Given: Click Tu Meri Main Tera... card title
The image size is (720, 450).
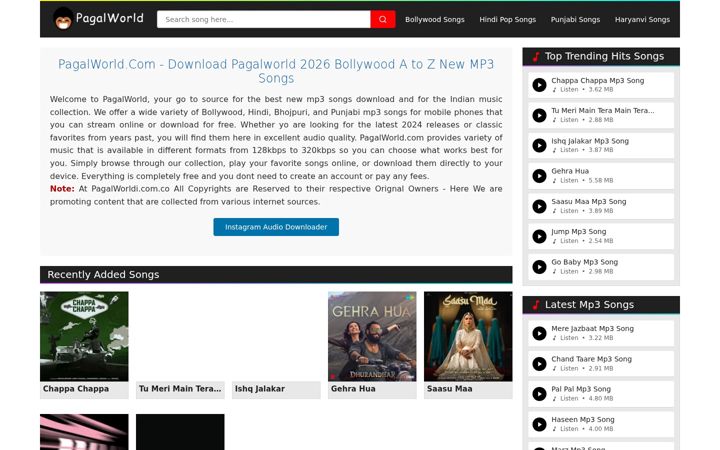Looking at the screenshot, I should [x=180, y=388].
